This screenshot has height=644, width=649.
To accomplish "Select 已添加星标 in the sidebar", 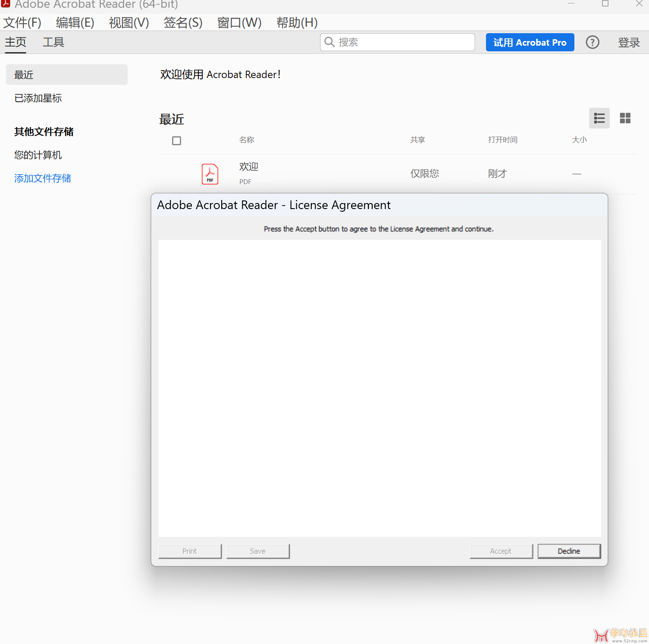I will coord(38,98).
